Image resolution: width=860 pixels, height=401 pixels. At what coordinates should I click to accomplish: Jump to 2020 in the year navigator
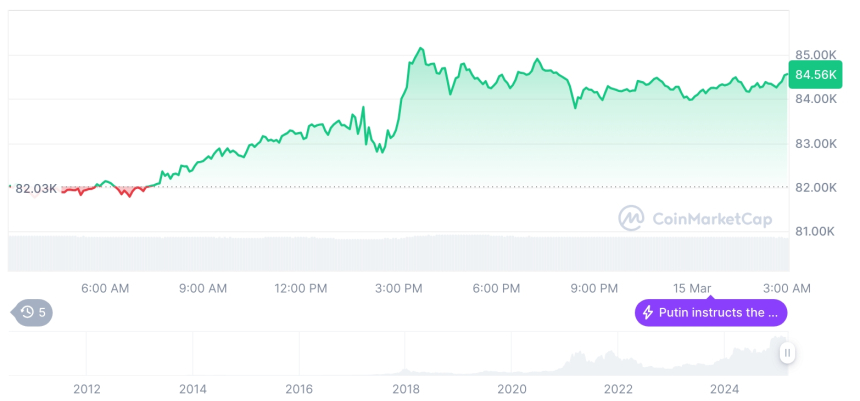tap(511, 388)
